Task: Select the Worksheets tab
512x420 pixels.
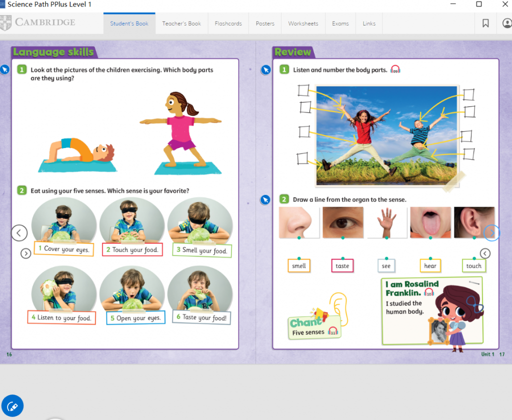Action: click(x=303, y=23)
